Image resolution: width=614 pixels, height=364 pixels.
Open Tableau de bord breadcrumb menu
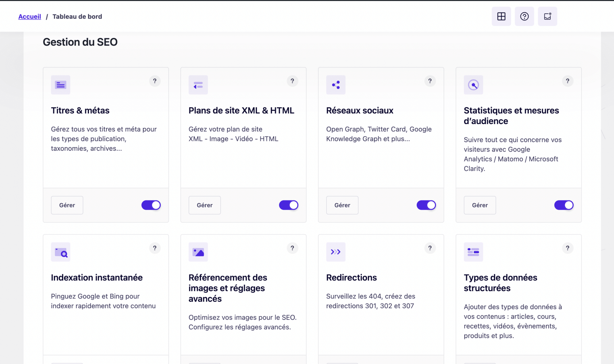coord(77,17)
